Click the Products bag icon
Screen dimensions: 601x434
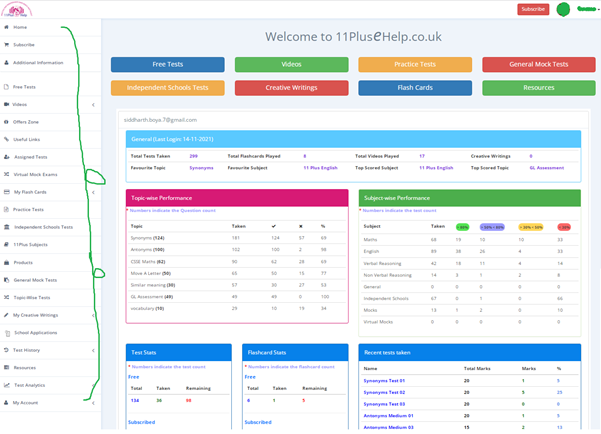[6, 263]
